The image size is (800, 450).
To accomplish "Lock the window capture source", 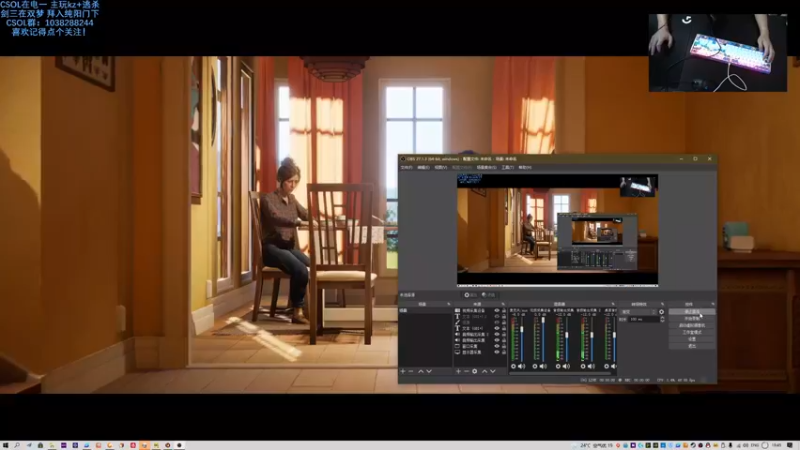I will (504, 346).
